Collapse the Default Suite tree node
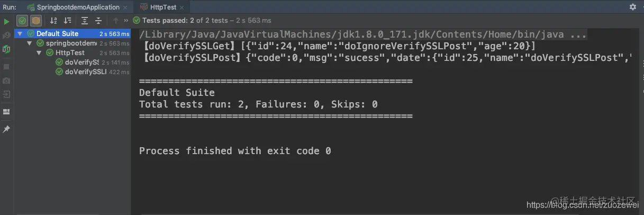 click(21, 34)
